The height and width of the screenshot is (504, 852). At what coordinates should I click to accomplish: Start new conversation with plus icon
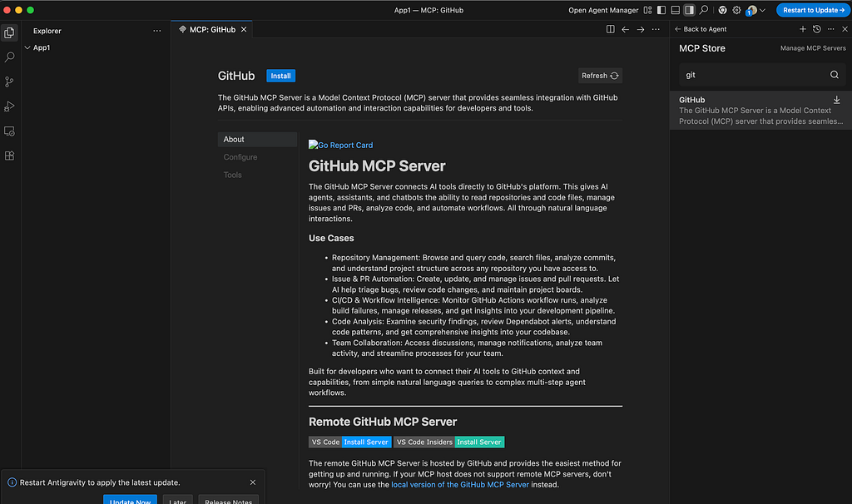coord(803,29)
